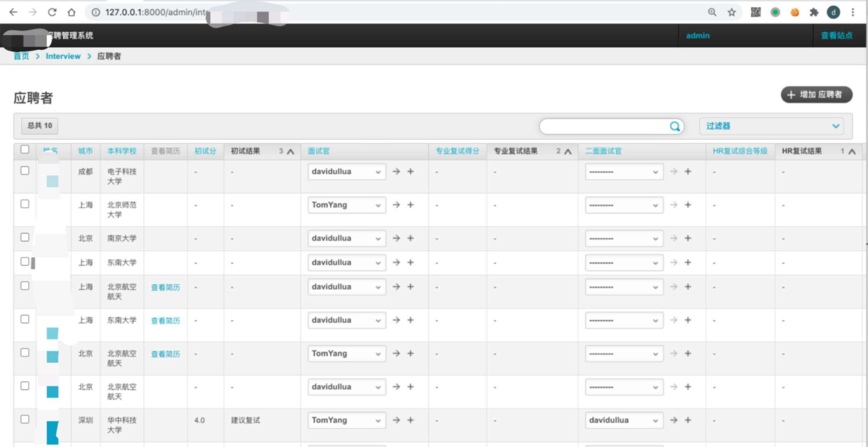Open the browser extensions puzzle icon
This screenshot has height=447, width=868.
coord(814,12)
